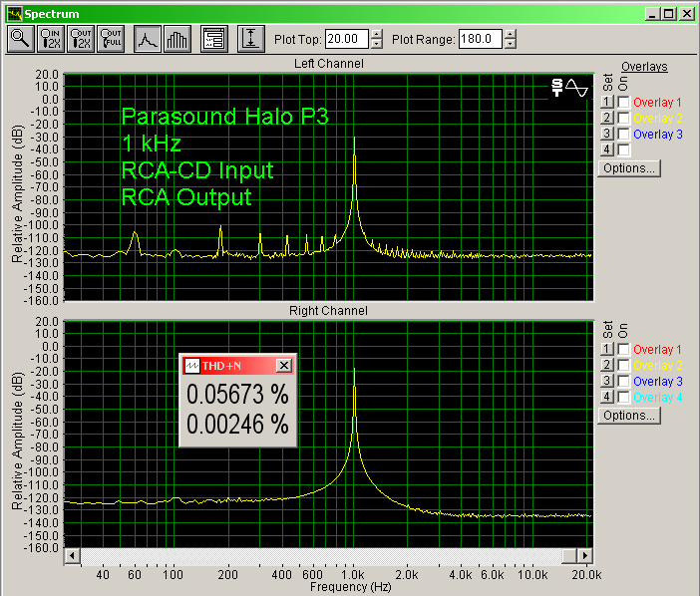Switch to bar graph display mode

(177, 39)
